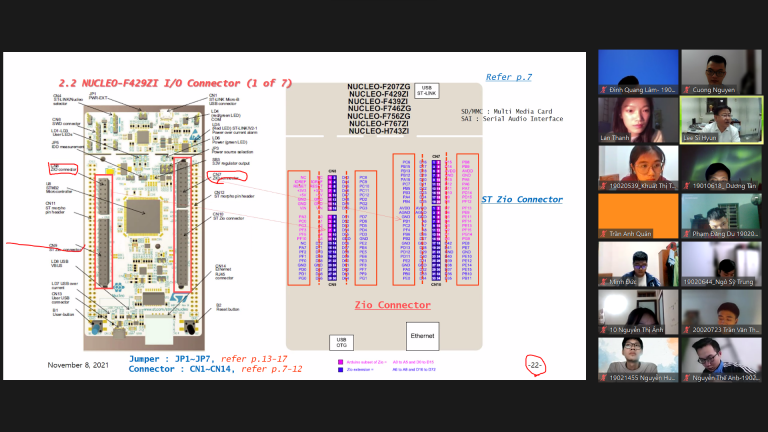
Task: Click the 'LD8 USB VBUS' label
Action: pos(59,264)
